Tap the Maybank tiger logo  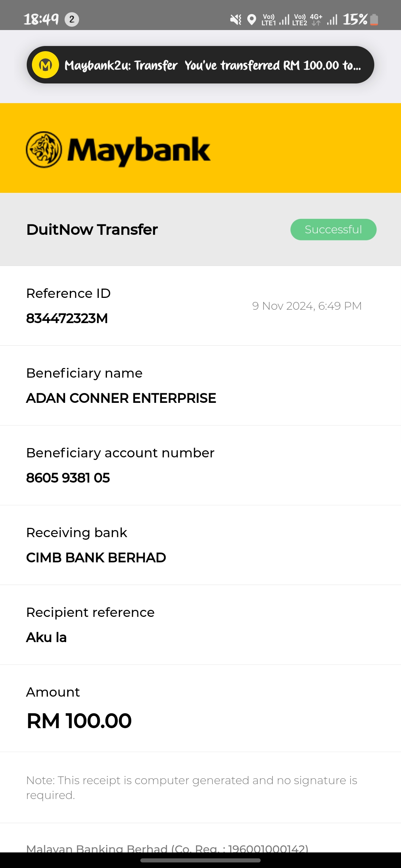click(44, 149)
